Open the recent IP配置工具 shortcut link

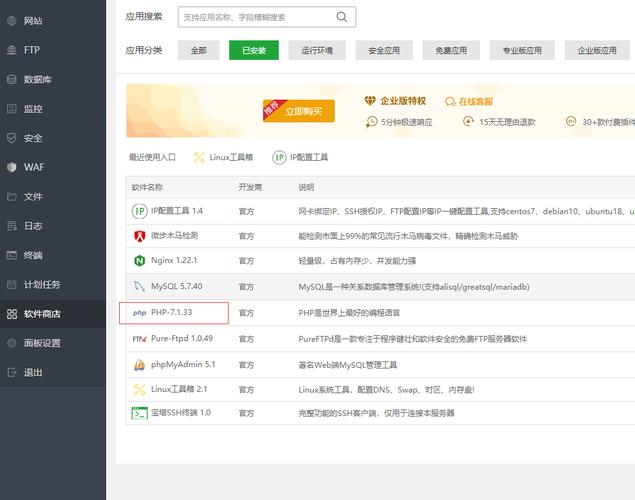click(309, 157)
